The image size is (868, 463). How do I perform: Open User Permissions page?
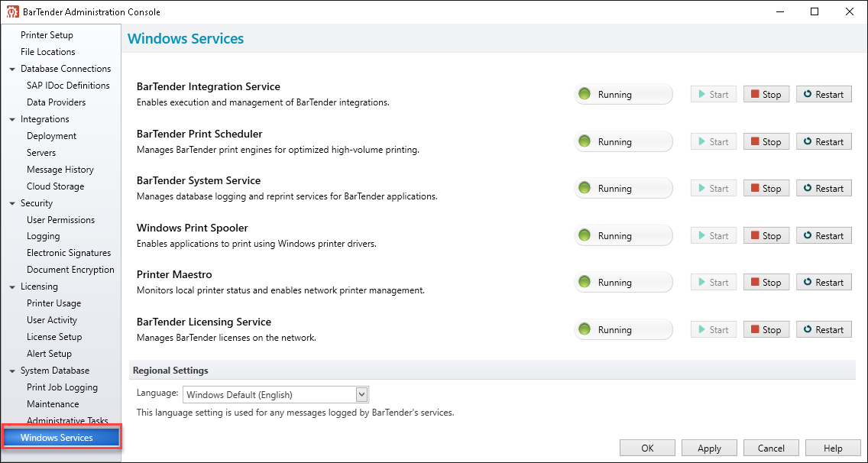pos(61,220)
